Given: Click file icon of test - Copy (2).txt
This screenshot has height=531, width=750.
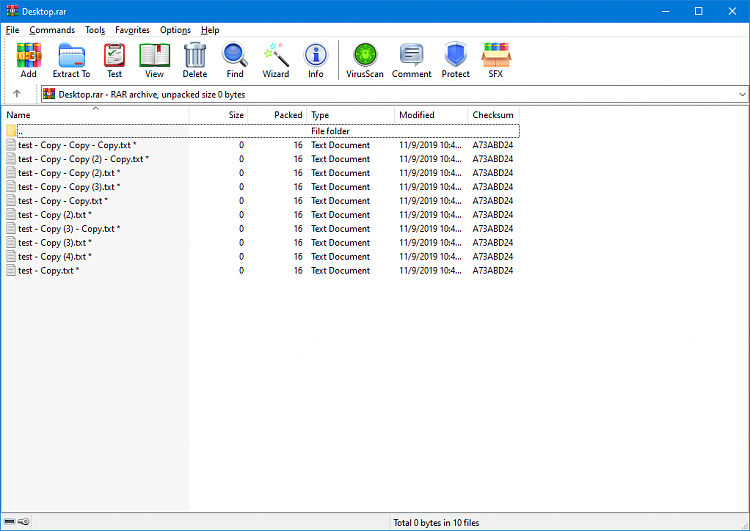Looking at the screenshot, I should 11,214.
